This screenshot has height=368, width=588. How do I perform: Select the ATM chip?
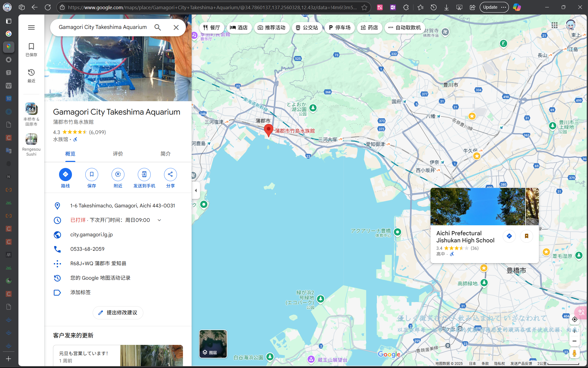click(x=405, y=28)
